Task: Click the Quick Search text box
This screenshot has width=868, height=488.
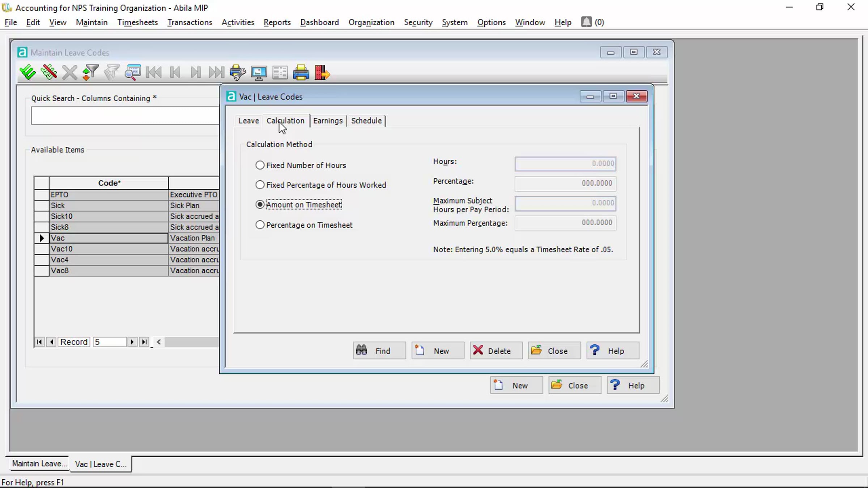Action: (125, 116)
